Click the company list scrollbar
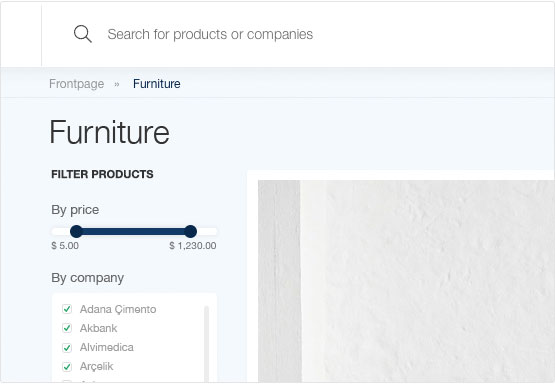Image resolution: width=555 pixels, height=384 pixels. click(207, 344)
